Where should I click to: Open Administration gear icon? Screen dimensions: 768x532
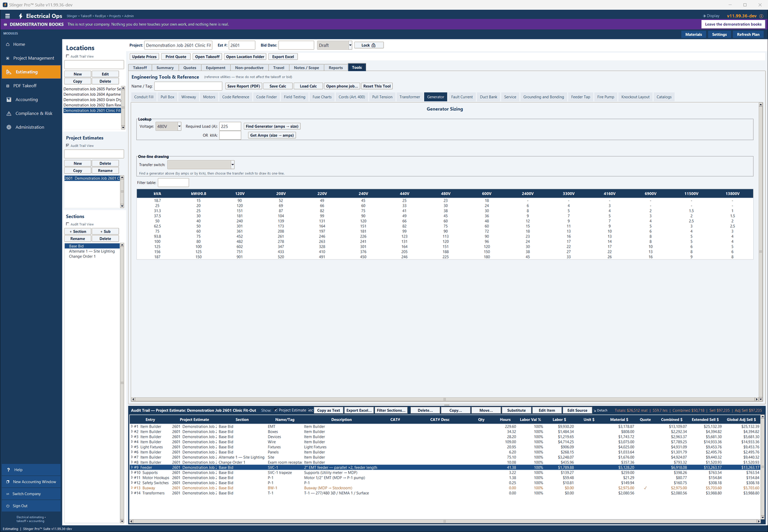[9, 127]
